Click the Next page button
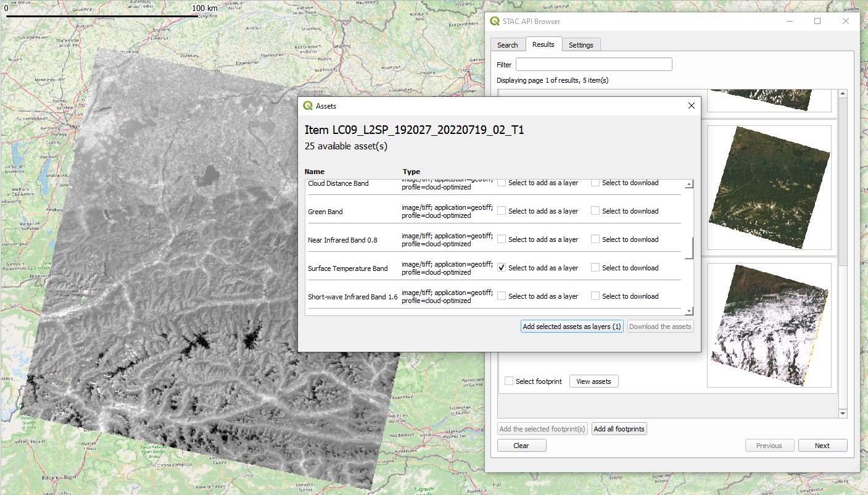The width and height of the screenshot is (868, 495). coord(822,446)
